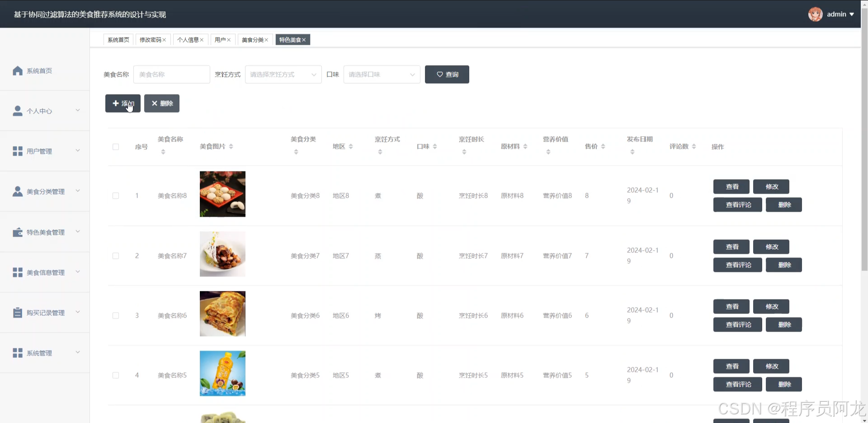
Task: Sort by 评论数 column arrows
Action: 694,146
